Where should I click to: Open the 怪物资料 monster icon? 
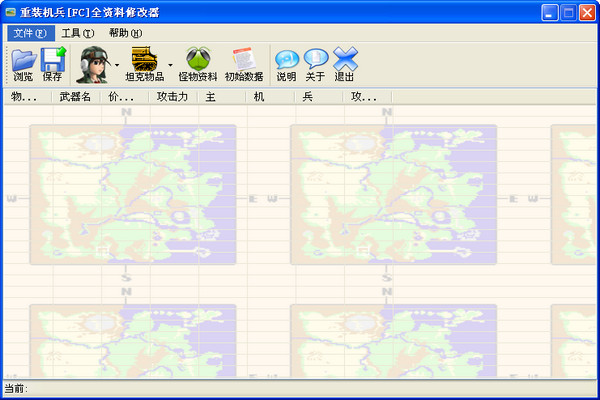coord(198,64)
